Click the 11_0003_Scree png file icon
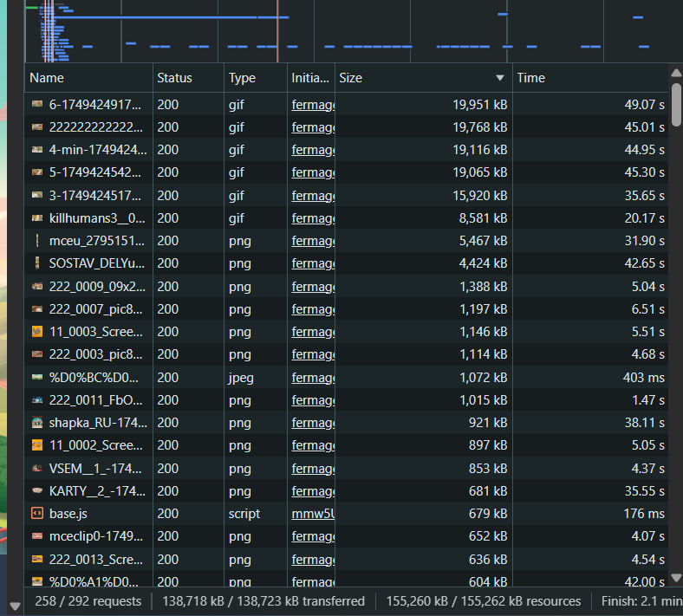This screenshot has width=683, height=616. (37, 332)
